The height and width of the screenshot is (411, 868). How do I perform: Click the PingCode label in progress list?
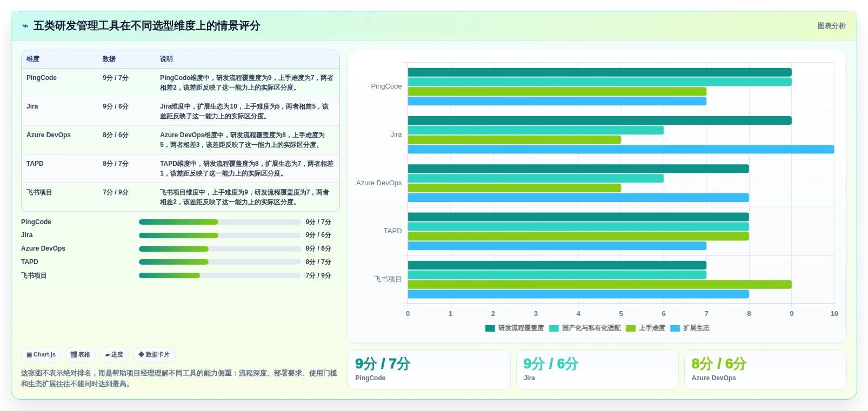click(x=36, y=222)
